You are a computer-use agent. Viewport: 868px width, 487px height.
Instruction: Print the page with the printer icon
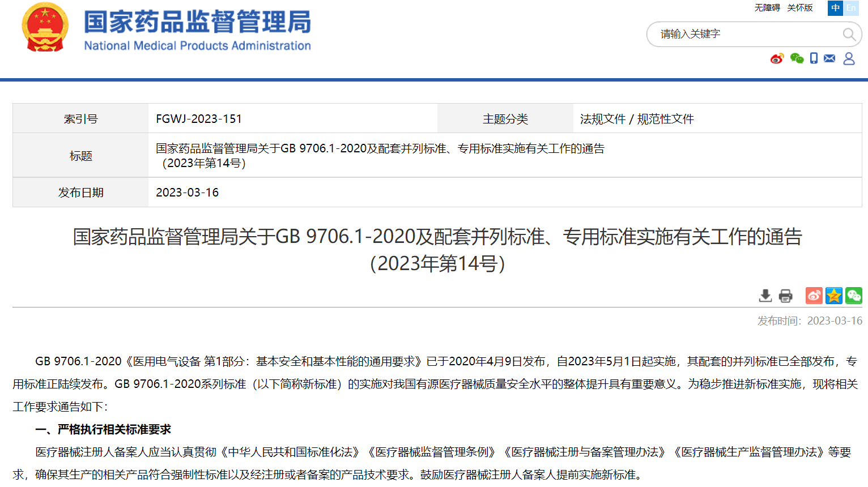785,296
